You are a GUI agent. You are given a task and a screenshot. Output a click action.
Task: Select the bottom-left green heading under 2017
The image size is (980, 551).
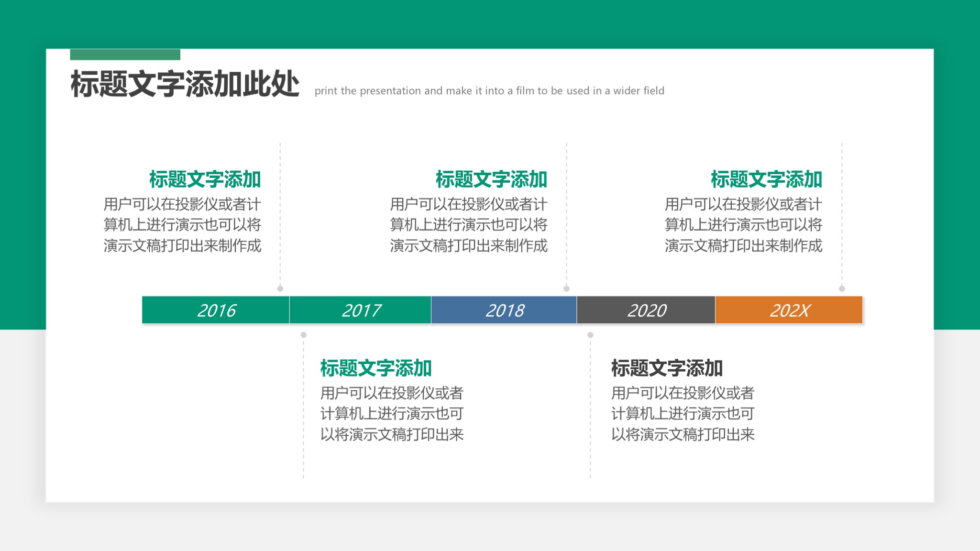click(376, 368)
